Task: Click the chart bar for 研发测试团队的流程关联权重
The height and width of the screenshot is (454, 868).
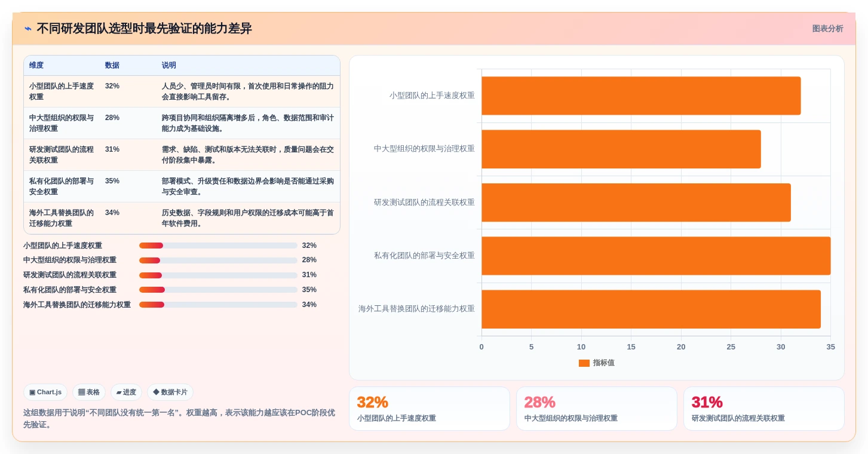Action: pos(636,203)
